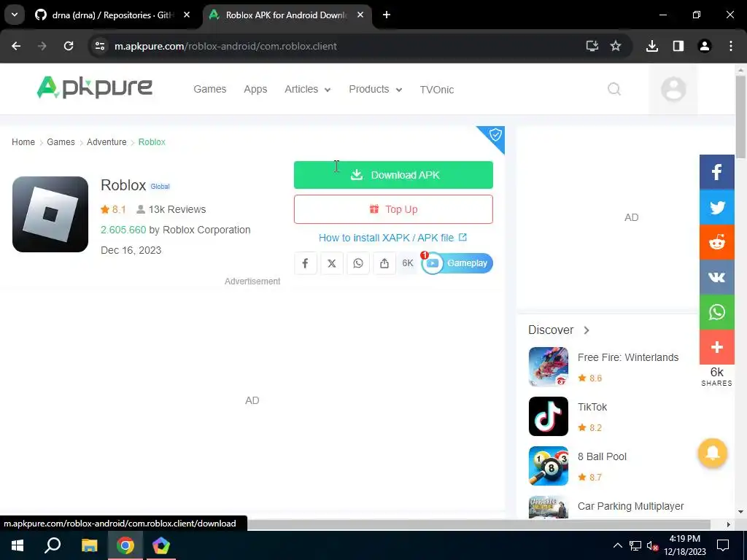Open Chrome downloads icon
Screen dimensions: 747x560
click(651, 46)
